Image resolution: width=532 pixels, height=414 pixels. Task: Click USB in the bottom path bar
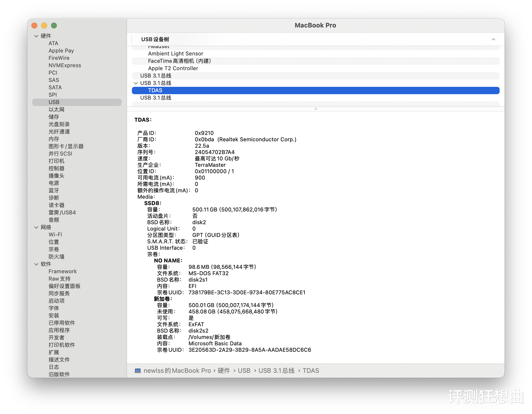pos(244,371)
